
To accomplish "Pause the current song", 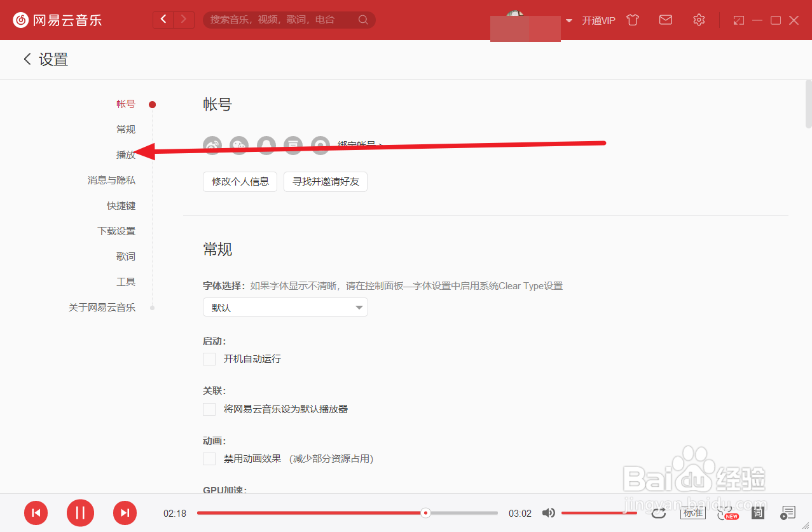I will click(80, 513).
